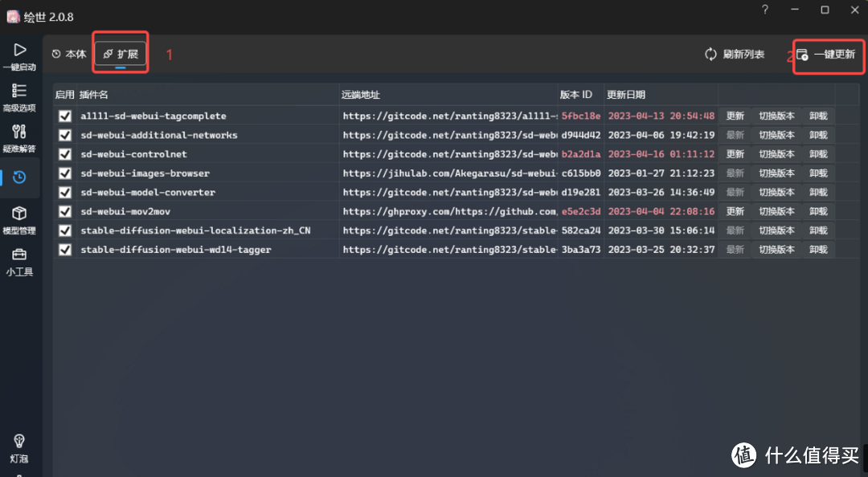Switch to the 本体 tab
This screenshot has height=477, width=868.
(69, 54)
